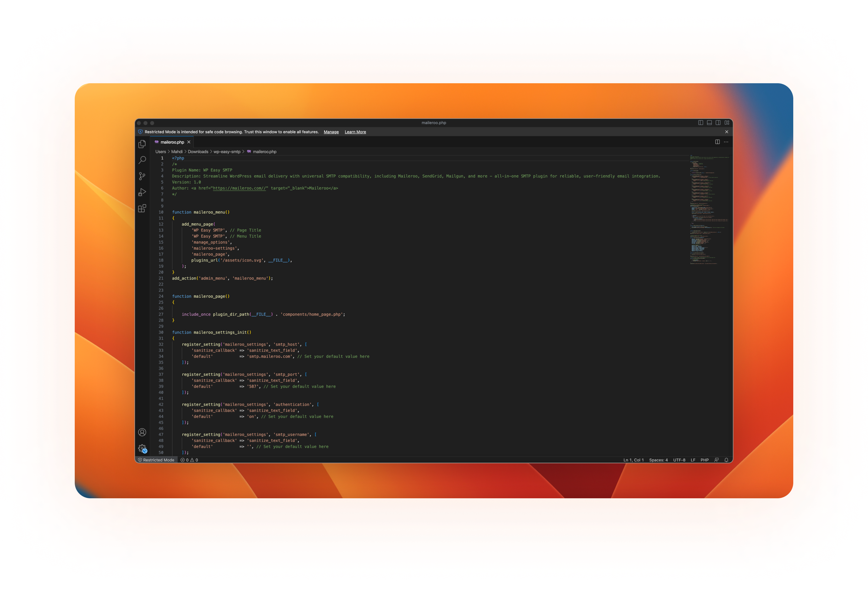This screenshot has width=868, height=596.
Task: Click Ln 1, Col 1 status item
Action: click(634, 460)
